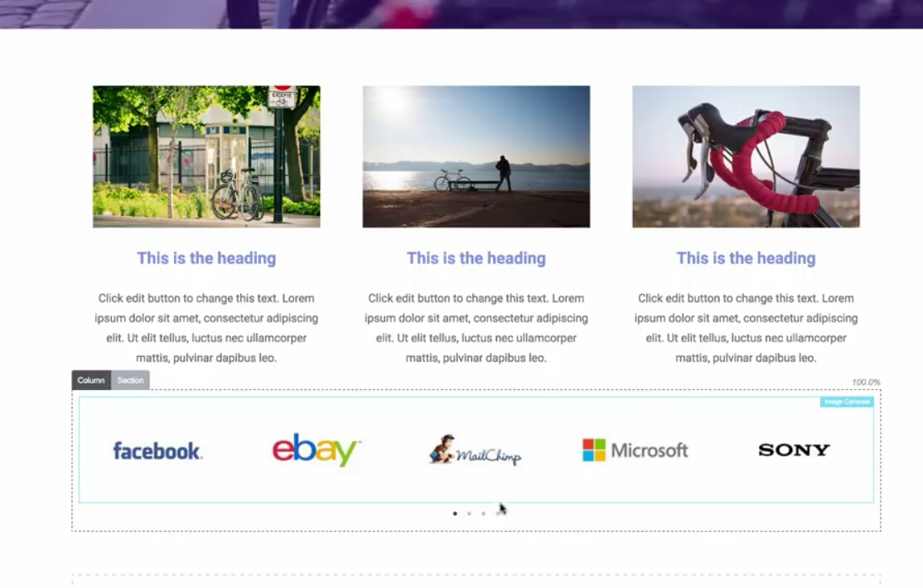Go to the first carousel pagination dot

pyautogui.click(x=455, y=513)
